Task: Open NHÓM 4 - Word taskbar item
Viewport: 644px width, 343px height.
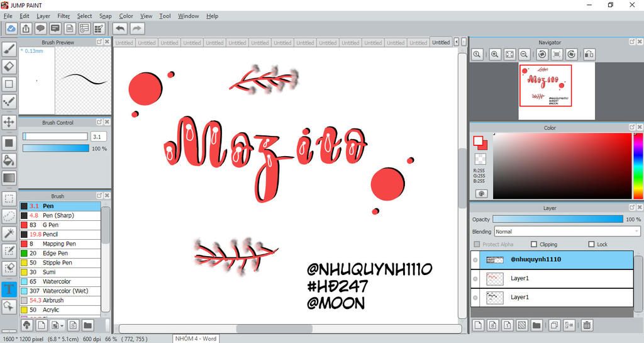Action: 196,339
